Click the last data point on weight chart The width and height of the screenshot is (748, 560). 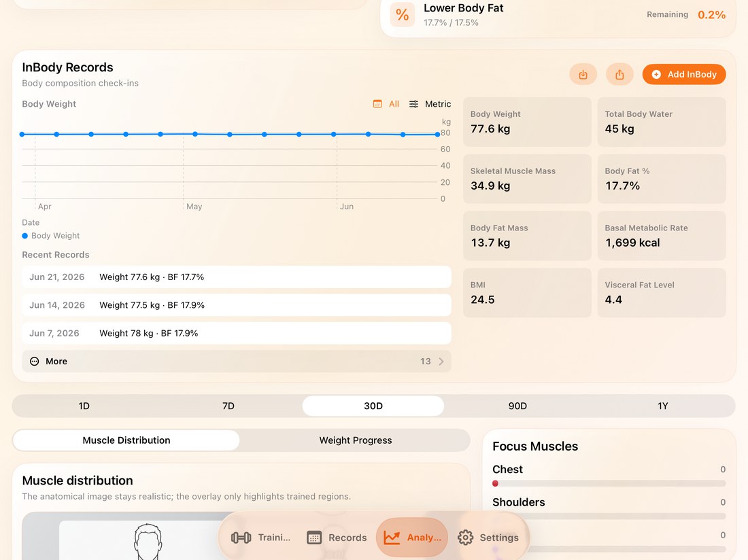(437, 135)
